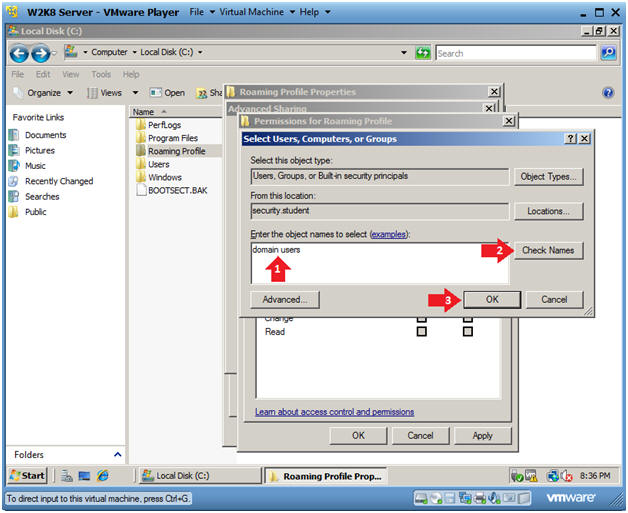The height and width of the screenshot is (513, 628).
Task: Click the network tray icon
Action: [x=553, y=476]
